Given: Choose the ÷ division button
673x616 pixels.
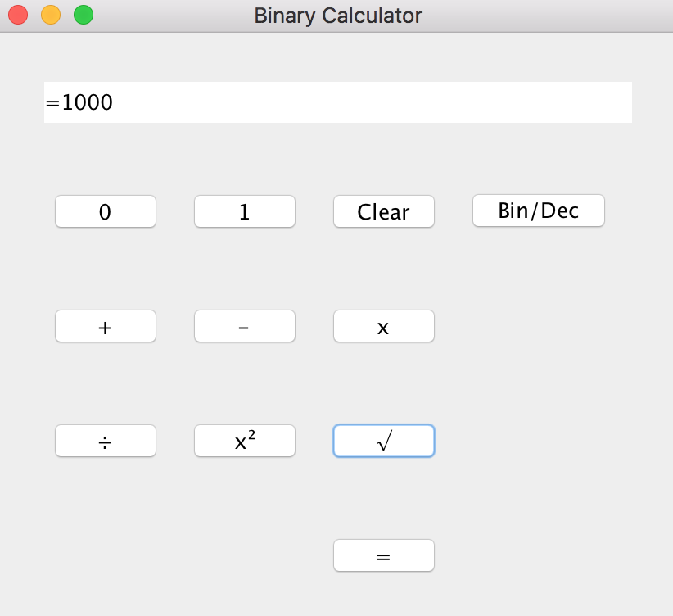Looking at the screenshot, I should click(105, 441).
